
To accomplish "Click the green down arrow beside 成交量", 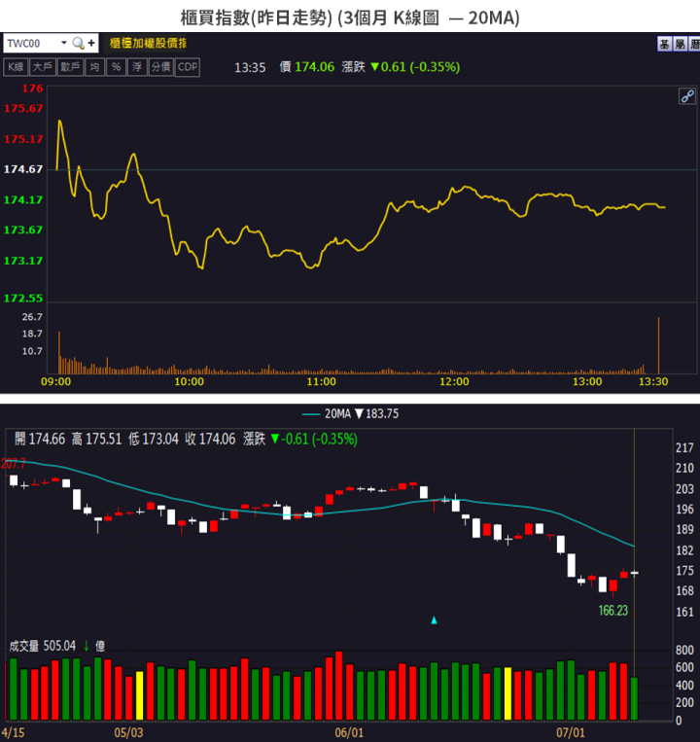I will tap(86, 645).
